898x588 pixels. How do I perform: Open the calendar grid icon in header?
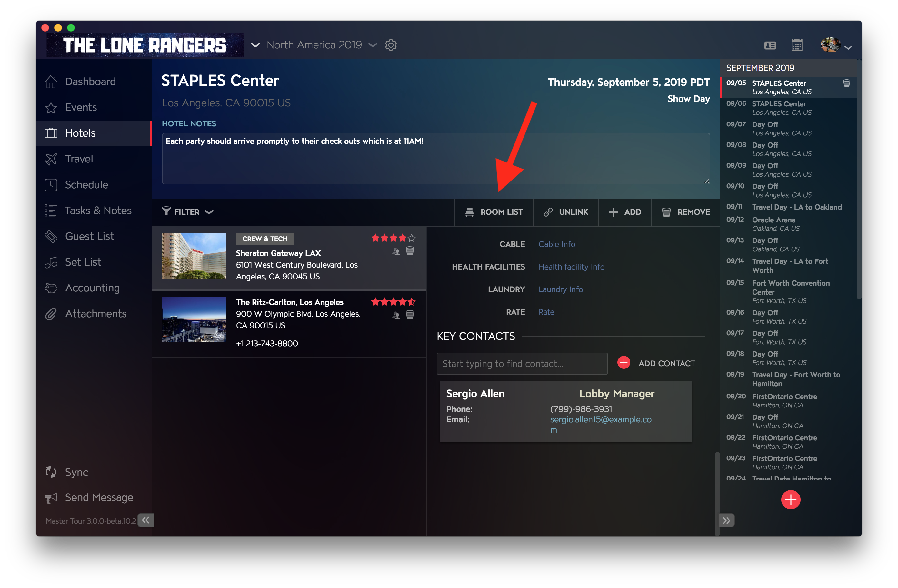click(796, 45)
